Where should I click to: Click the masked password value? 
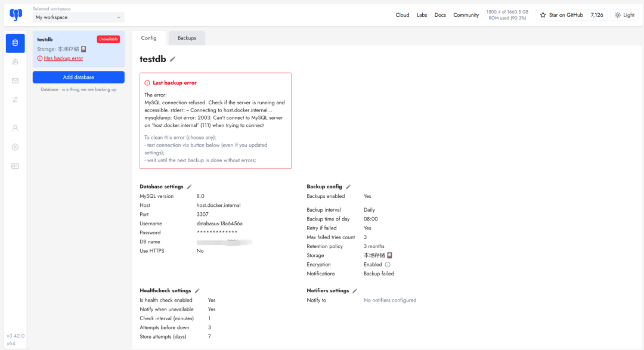coord(217,233)
